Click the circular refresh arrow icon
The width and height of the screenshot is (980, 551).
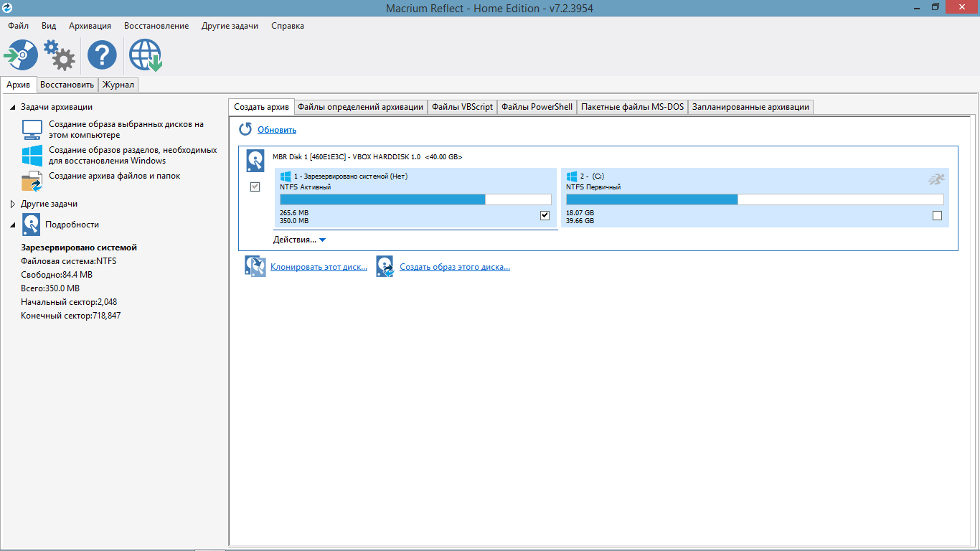click(245, 129)
